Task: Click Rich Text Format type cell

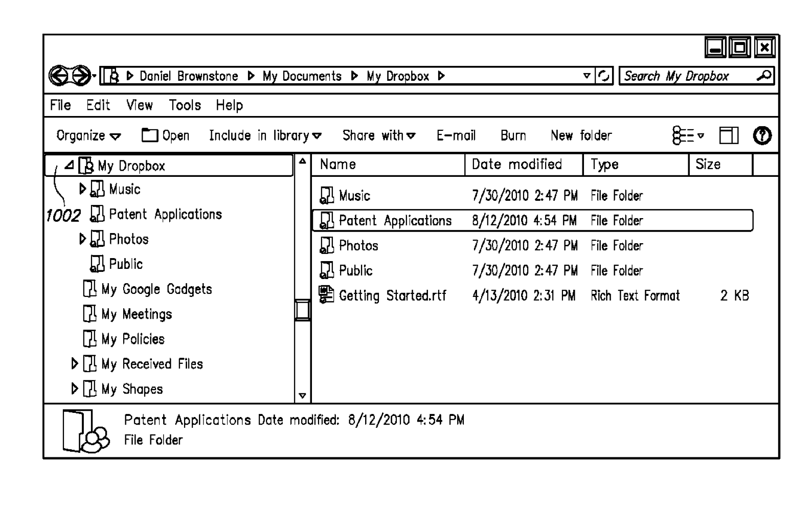Action: (x=635, y=295)
